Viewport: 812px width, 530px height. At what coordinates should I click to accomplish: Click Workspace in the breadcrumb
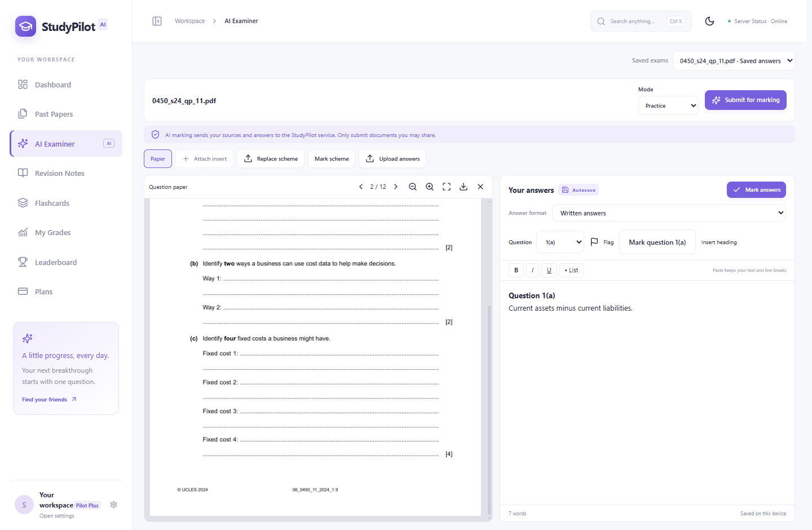[x=189, y=21]
